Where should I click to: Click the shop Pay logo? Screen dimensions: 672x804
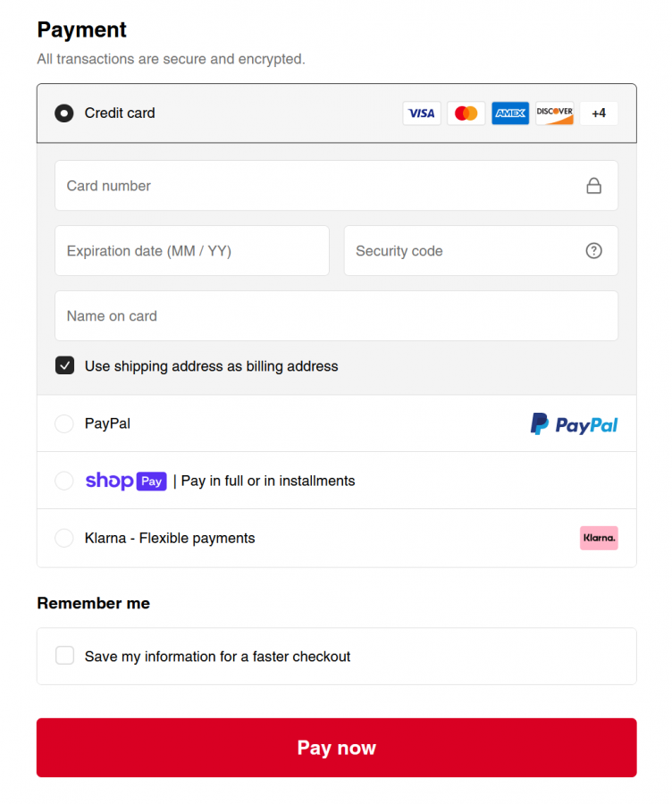[125, 481]
